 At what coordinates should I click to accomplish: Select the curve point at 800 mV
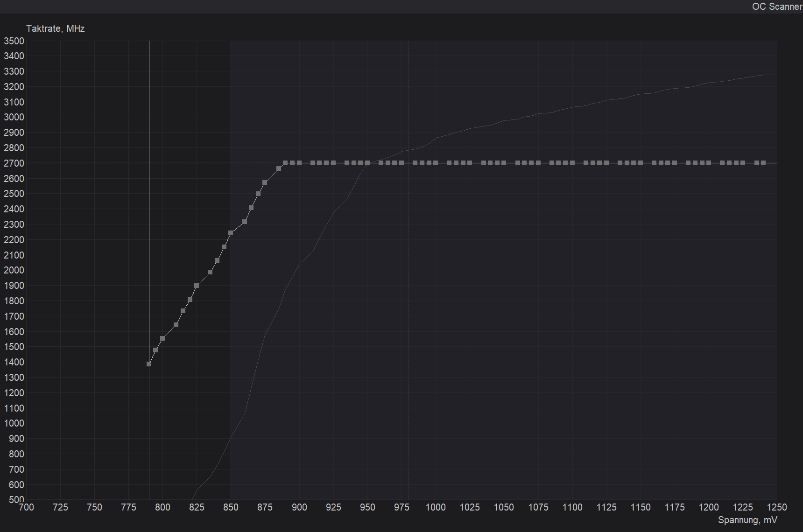pyautogui.click(x=162, y=337)
